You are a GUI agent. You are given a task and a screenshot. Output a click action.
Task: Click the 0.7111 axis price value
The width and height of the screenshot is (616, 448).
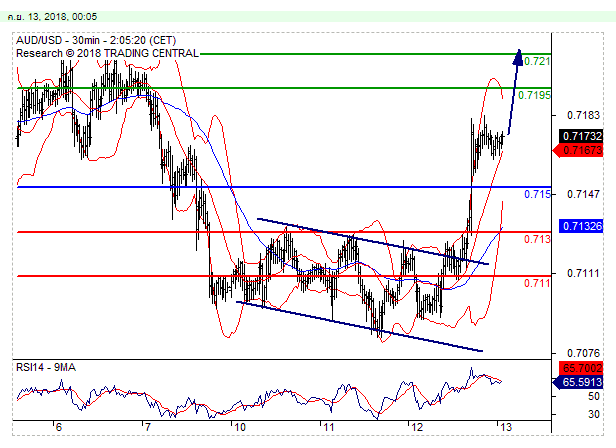point(583,273)
